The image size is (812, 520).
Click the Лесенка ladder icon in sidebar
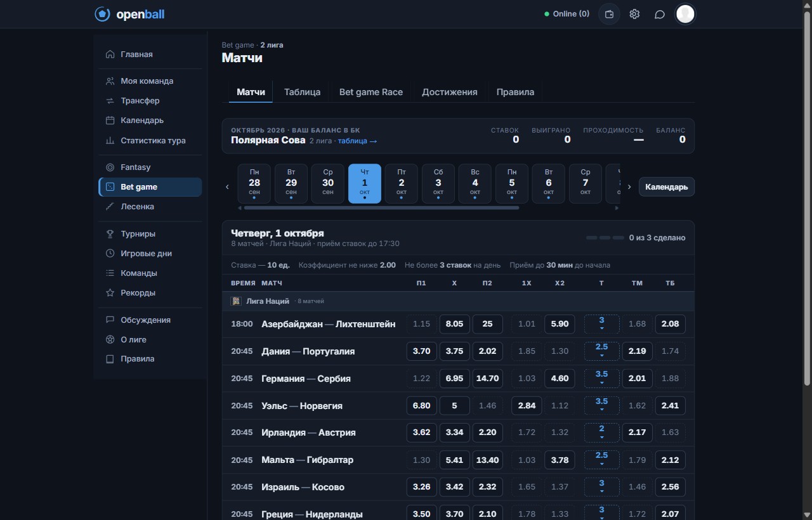[110, 207]
